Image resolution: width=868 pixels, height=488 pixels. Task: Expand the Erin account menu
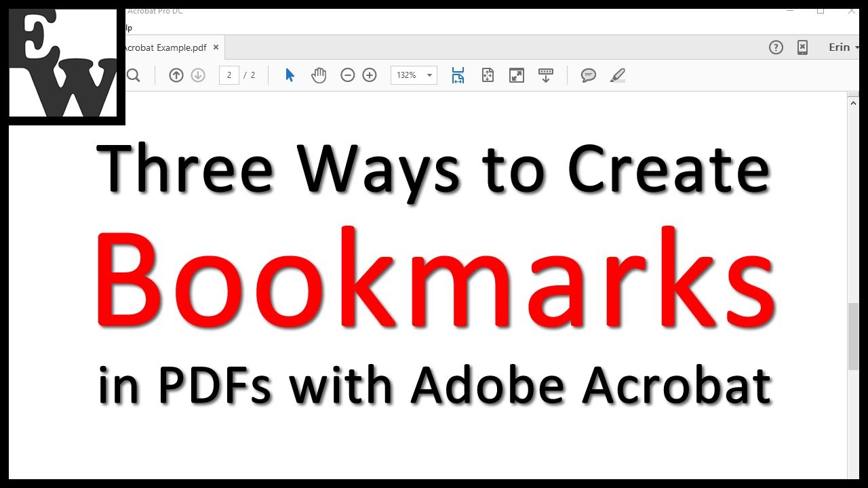tap(844, 47)
